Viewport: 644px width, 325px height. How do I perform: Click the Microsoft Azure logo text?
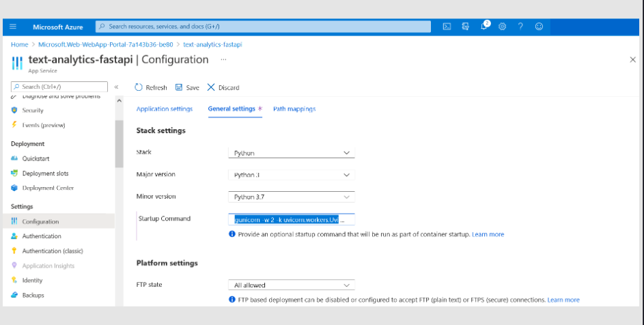58,27
